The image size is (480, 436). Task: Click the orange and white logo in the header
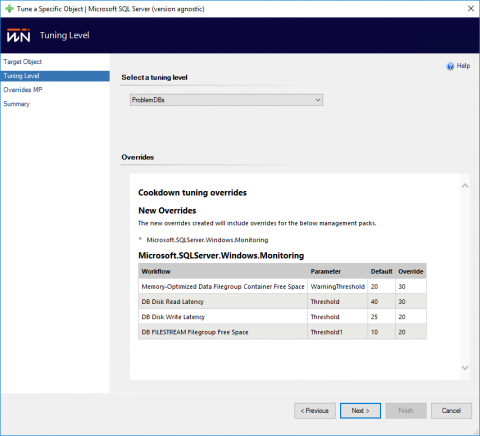point(18,35)
